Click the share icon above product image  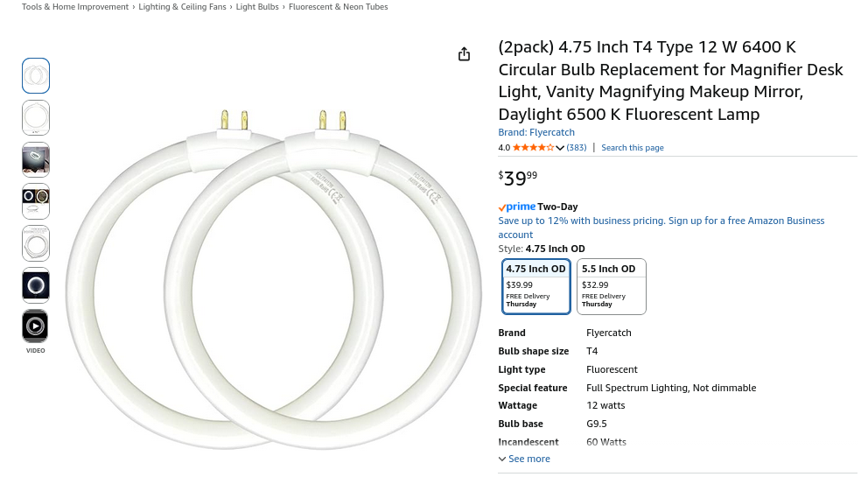tap(464, 54)
